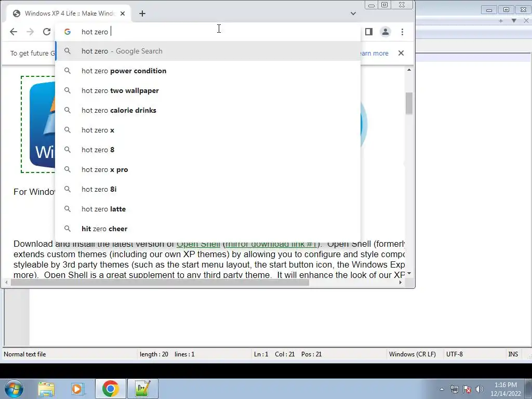This screenshot has height=399, width=532.
Task: Close the Windows XP 4 Life tab
Action: (123, 14)
